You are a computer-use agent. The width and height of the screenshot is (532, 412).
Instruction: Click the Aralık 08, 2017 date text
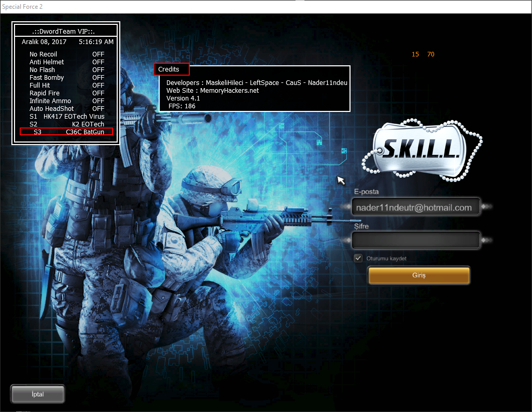click(x=44, y=41)
